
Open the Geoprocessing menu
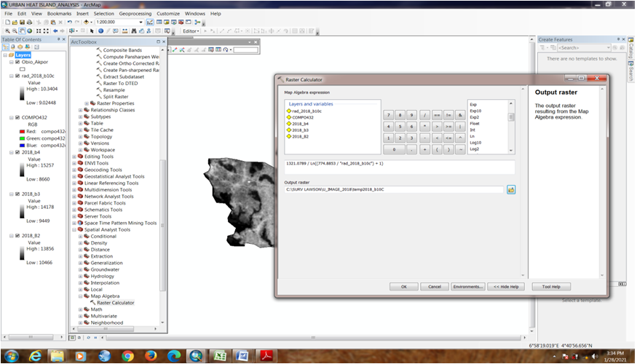[136, 13]
